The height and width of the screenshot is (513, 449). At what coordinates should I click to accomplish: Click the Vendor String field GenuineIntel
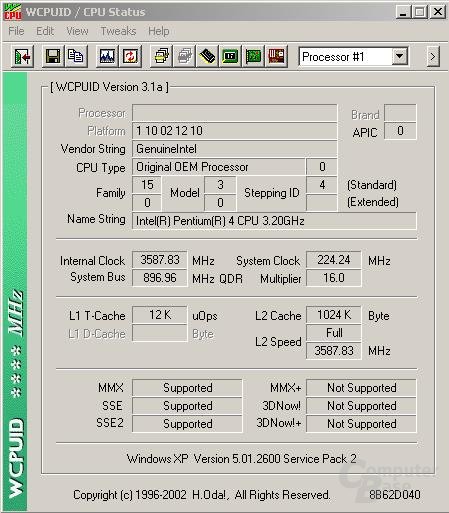pyautogui.click(x=235, y=149)
